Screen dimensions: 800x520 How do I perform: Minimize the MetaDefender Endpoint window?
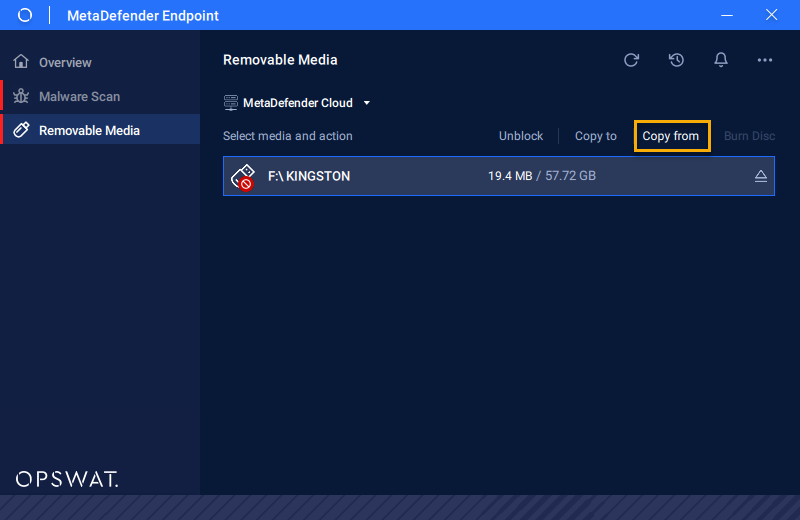point(727,15)
